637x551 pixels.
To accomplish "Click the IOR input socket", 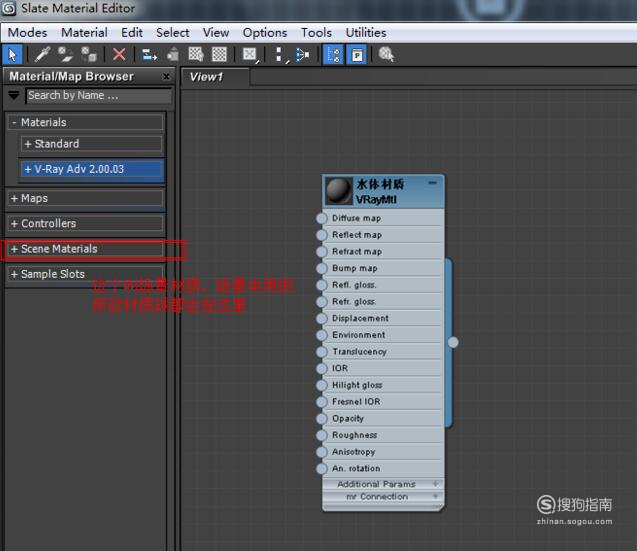I will tap(322, 369).
